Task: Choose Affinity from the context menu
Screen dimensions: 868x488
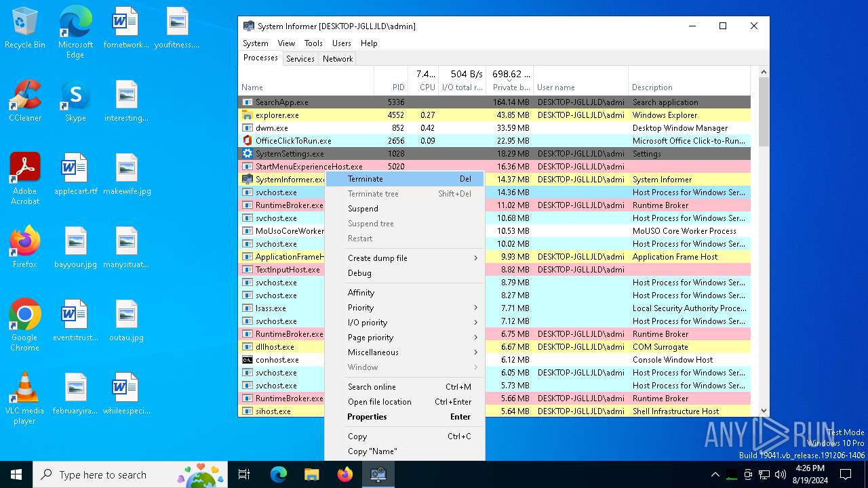Action: pyautogui.click(x=405, y=293)
